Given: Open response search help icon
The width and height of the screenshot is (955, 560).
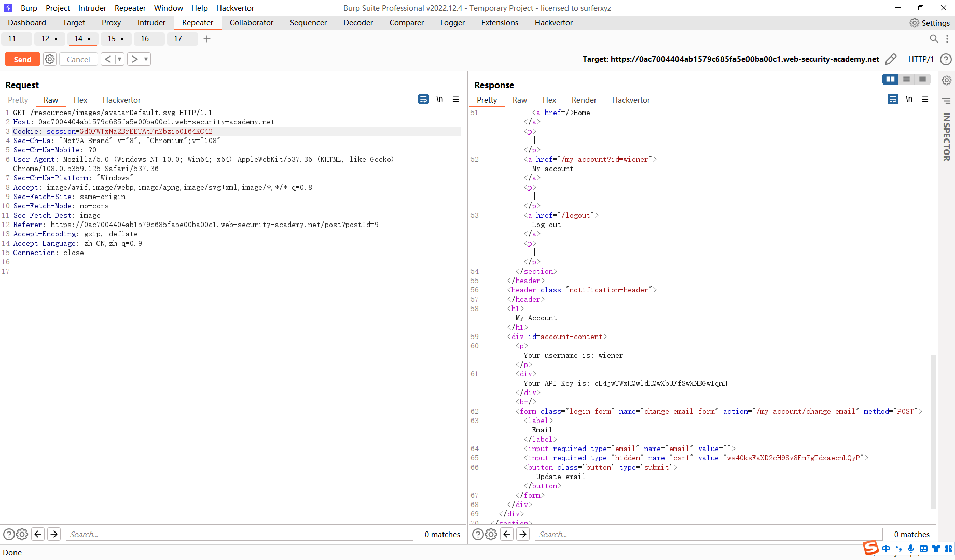Looking at the screenshot, I should (478, 534).
